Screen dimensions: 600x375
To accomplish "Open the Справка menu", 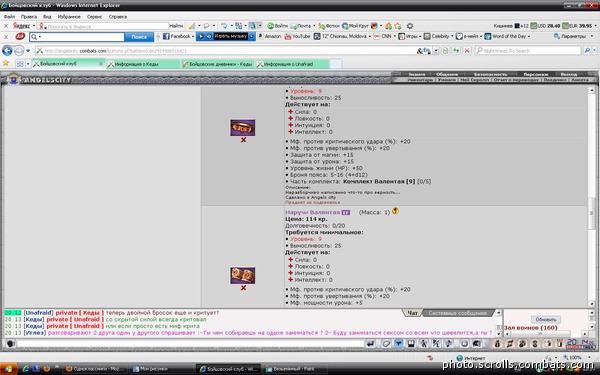I will (x=118, y=17).
